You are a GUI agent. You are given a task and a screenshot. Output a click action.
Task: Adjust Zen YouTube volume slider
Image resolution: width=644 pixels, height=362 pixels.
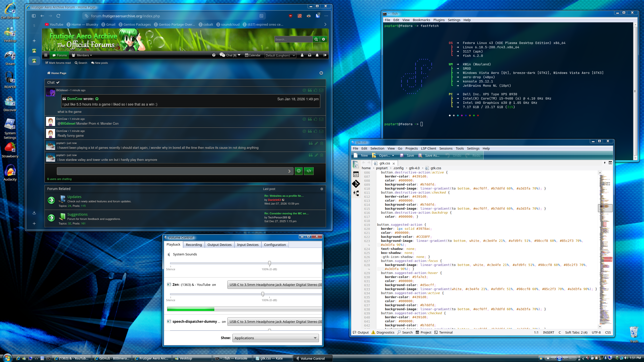point(263,294)
